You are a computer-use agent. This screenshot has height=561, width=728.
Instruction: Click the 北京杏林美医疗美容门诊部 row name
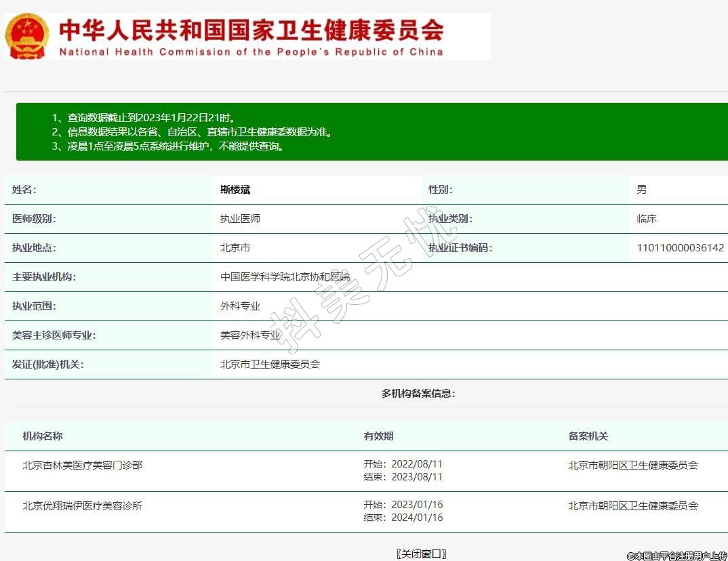tap(83, 465)
